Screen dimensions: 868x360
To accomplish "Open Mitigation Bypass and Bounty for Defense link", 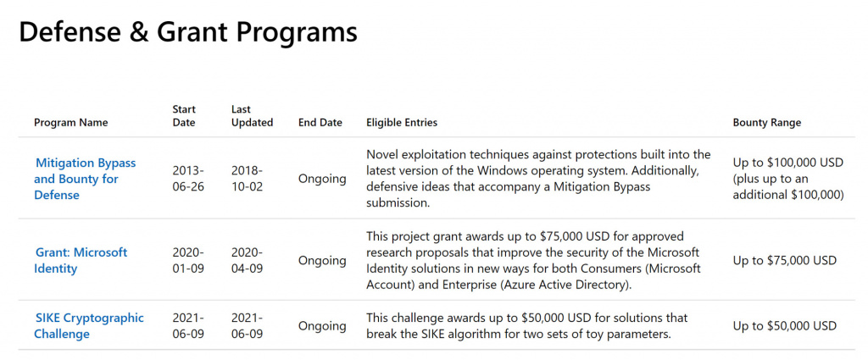I will click(85, 179).
